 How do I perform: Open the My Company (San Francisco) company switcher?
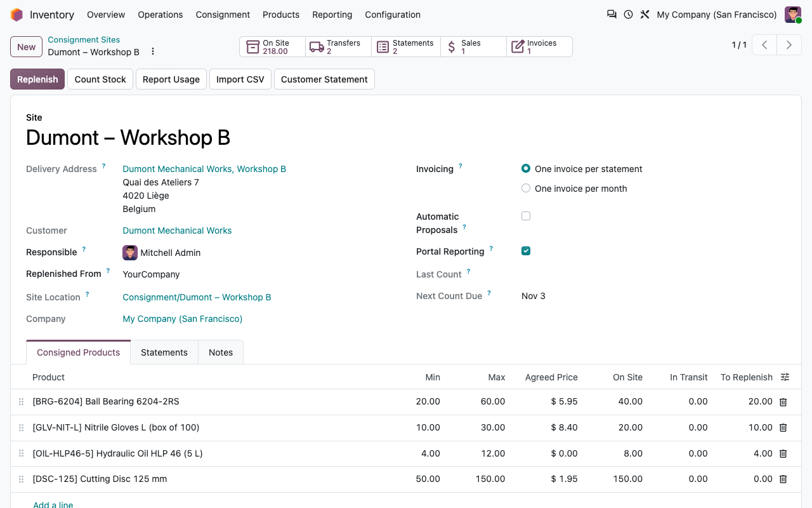[x=717, y=15]
